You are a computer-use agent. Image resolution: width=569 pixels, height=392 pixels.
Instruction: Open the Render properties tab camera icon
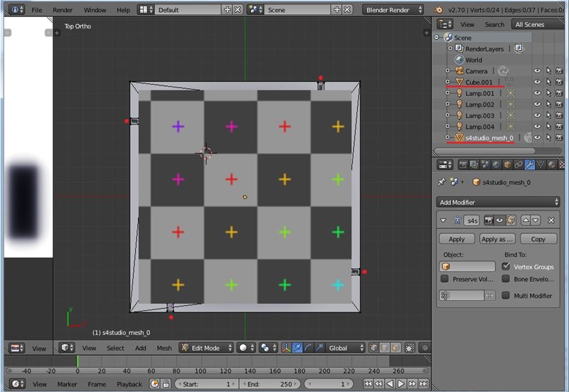click(x=463, y=165)
